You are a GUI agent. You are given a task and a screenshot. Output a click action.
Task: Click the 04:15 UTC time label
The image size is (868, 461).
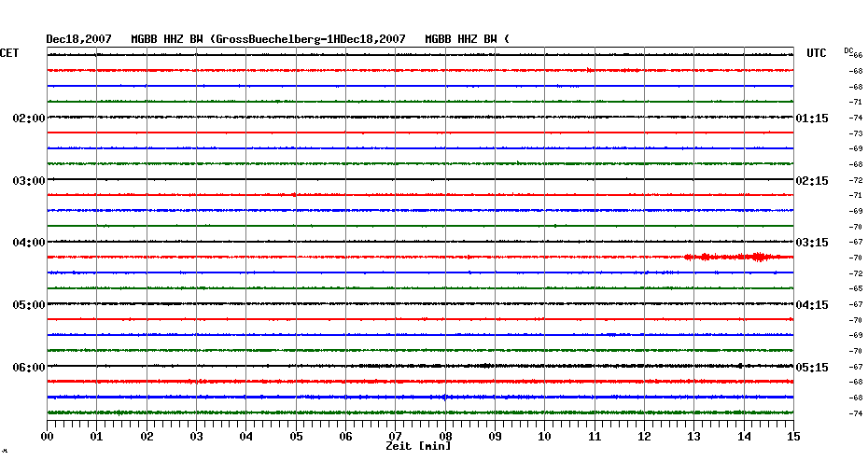pyautogui.click(x=812, y=305)
